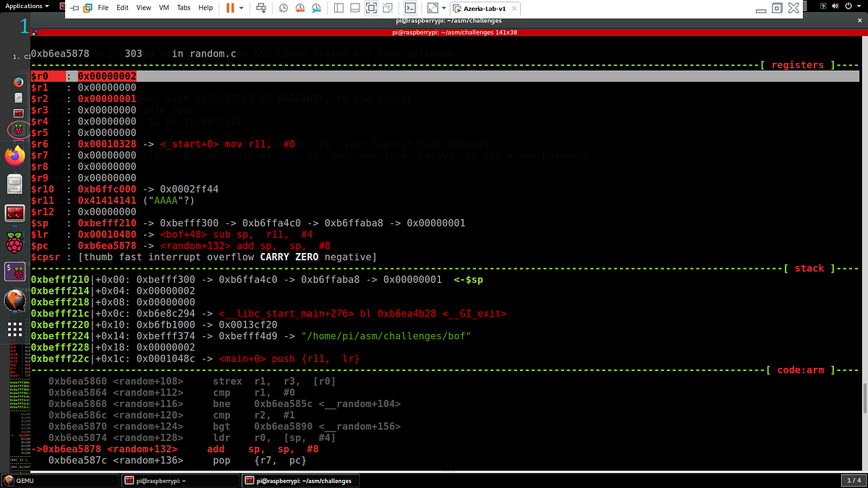
Task: Open the dropdown beside the fit-guest icon
Action: 443,7
